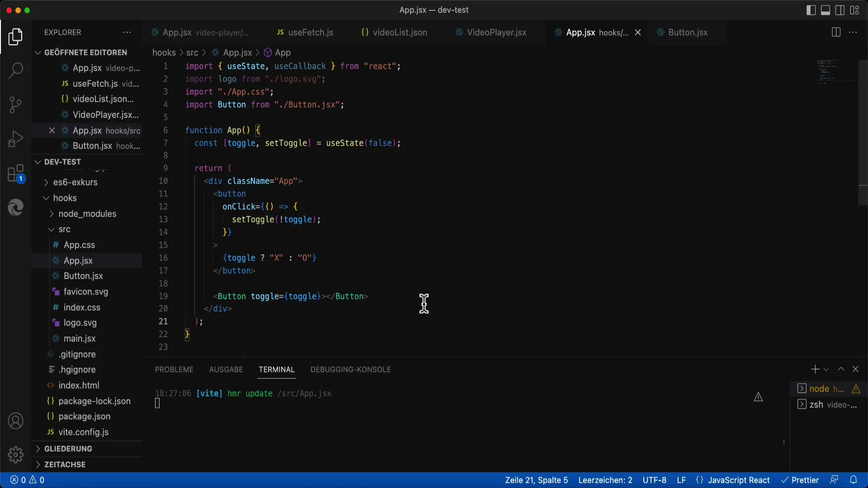868x488 pixels.
Task: Customize layout icon in title bar
Action: 854,10
